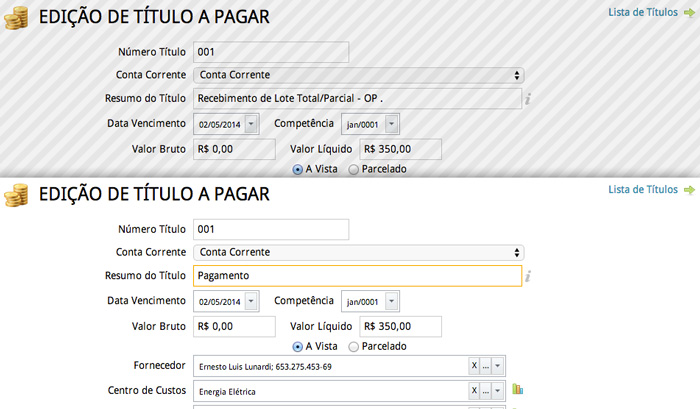Click the green arrow icon in the striped header

click(x=688, y=13)
